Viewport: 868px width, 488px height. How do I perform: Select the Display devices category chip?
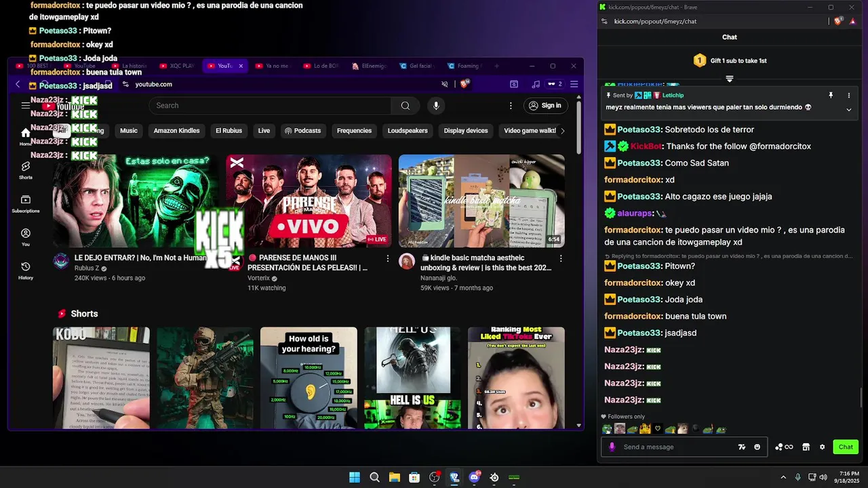pos(466,131)
